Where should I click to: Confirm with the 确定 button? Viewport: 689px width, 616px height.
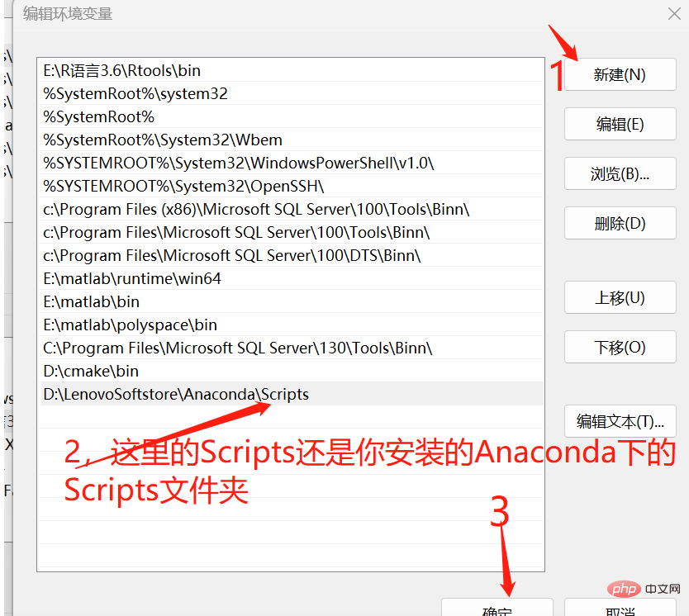point(497,608)
